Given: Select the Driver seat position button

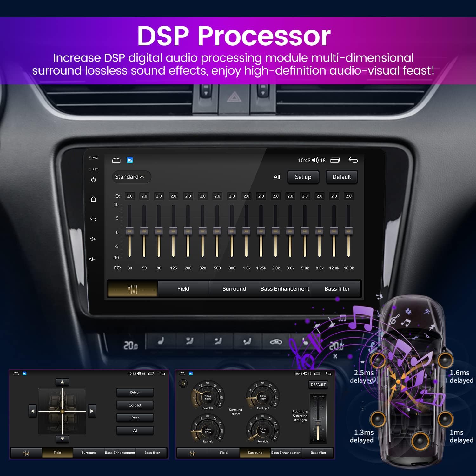Looking at the screenshot, I should coord(135,393).
